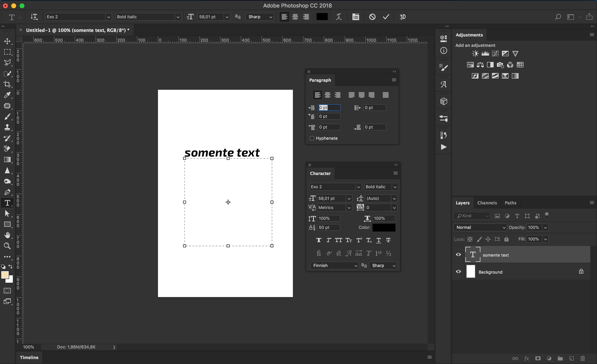Commit text edits with checkmark icon

pyautogui.click(x=386, y=17)
